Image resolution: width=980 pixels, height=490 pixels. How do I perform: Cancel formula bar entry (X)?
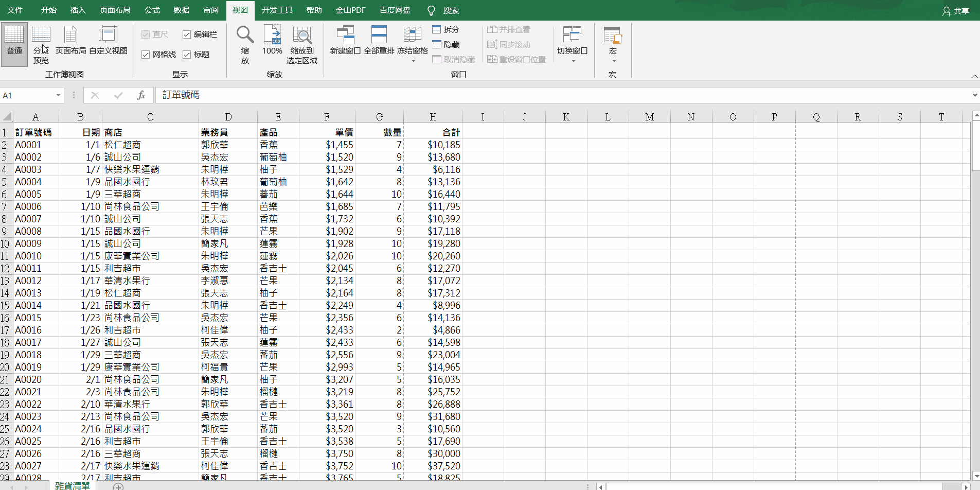point(95,95)
